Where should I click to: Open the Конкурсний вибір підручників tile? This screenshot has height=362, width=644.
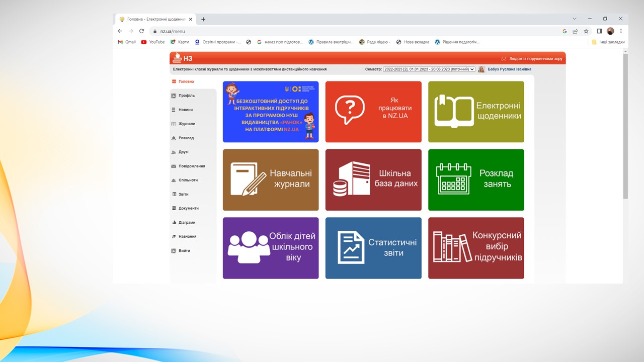point(476,248)
